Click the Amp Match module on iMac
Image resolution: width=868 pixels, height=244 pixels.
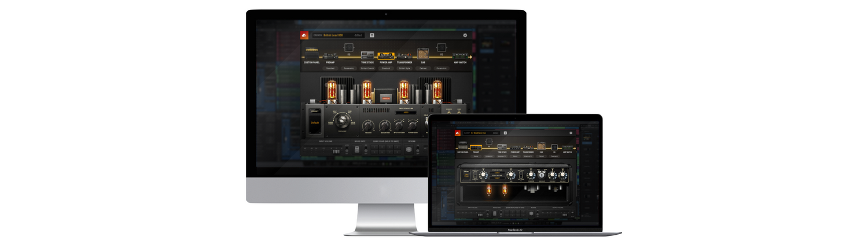pos(460,56)
